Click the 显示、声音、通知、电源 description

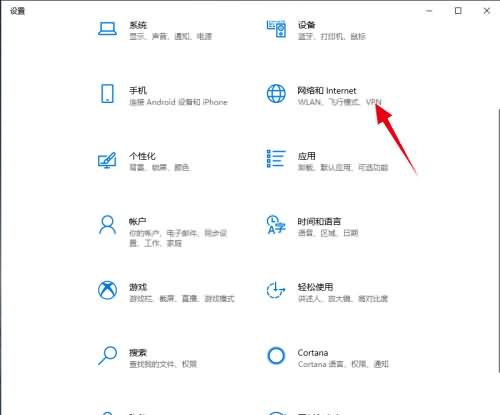[x=170, y=36]
